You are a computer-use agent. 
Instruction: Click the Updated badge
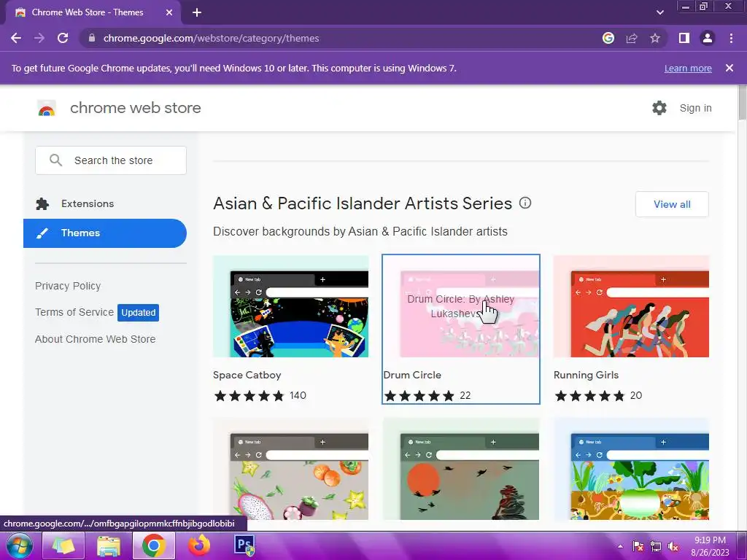tap(138, 313)
